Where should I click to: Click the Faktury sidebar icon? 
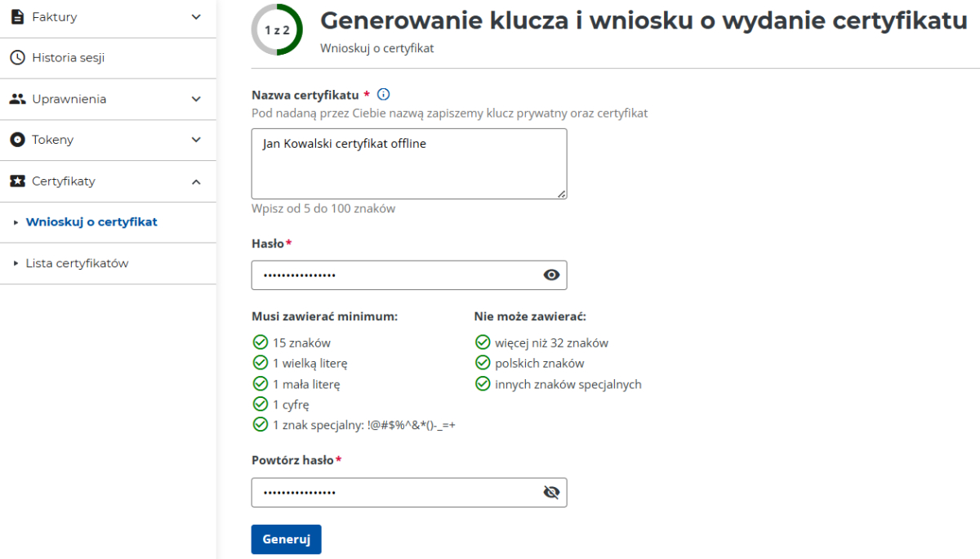point(16,16)
